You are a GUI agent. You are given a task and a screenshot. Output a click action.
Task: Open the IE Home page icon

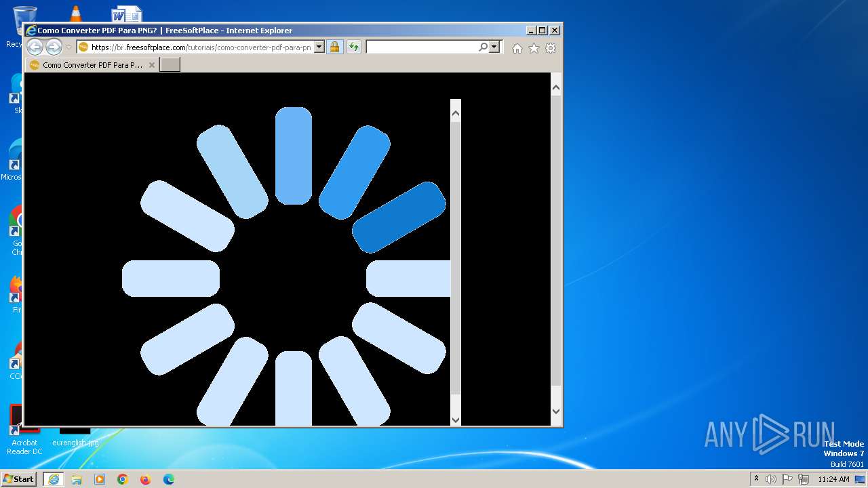[x=517, y=48]
